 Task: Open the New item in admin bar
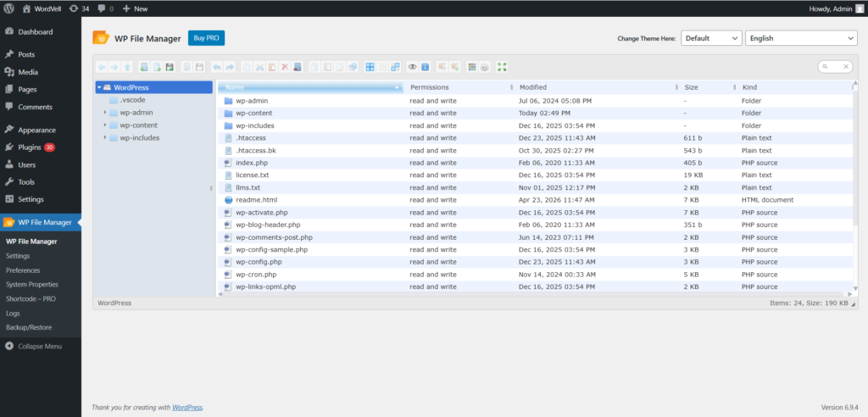pyautogui.click(x=135, y=8)
